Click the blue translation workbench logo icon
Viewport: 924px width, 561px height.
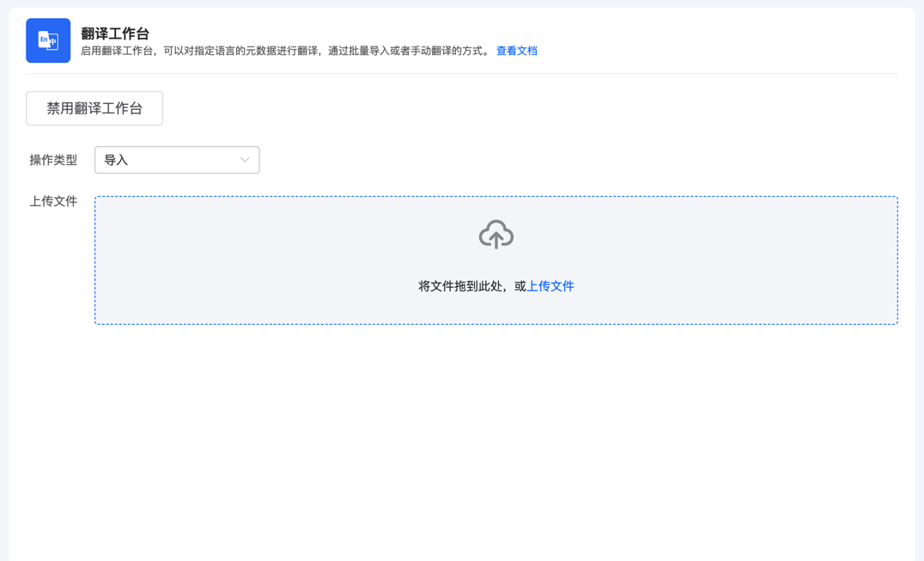48,40
